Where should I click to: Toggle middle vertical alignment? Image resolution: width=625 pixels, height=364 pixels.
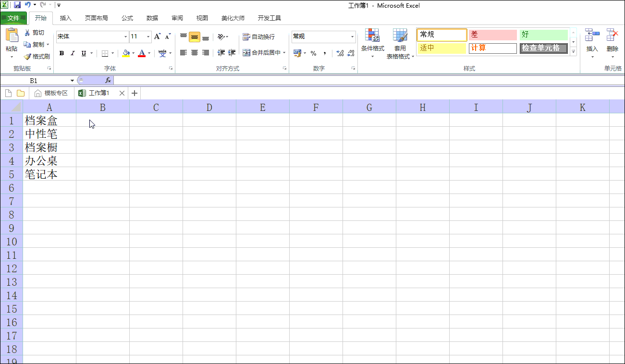195,36
